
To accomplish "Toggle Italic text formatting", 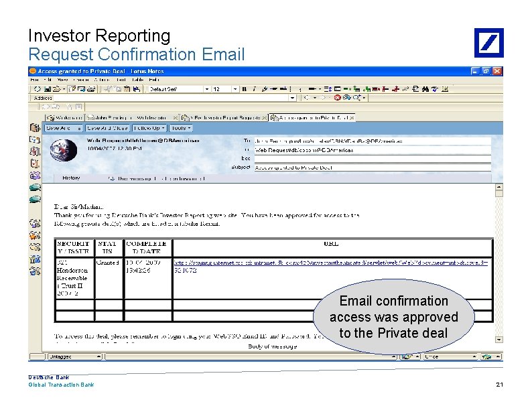I will click(254, 89).
